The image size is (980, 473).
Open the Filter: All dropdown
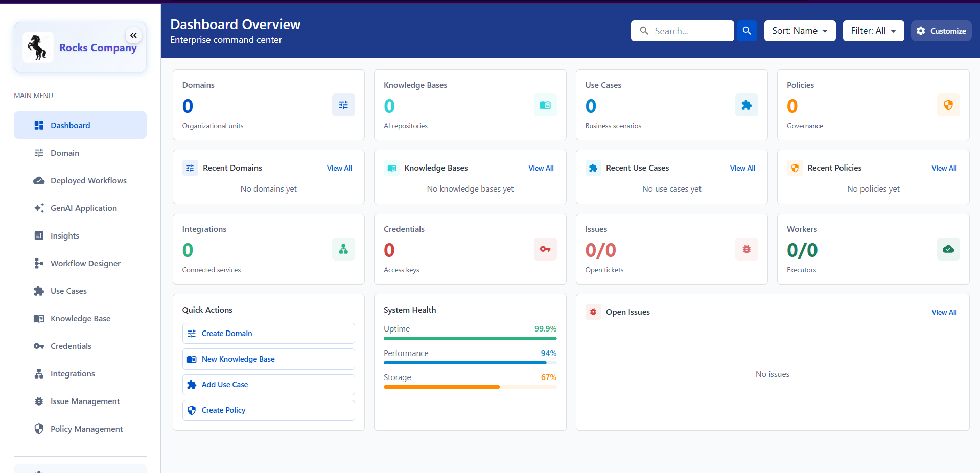pos(873,31)
